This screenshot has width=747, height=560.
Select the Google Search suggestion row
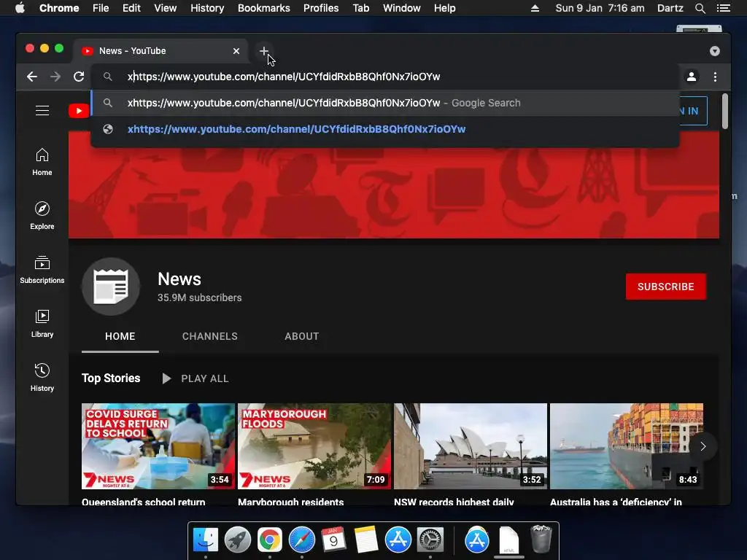385,103
